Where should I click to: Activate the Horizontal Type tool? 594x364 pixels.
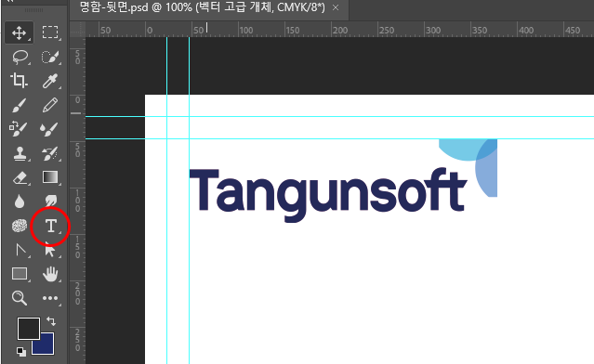[x=50, y=227]
